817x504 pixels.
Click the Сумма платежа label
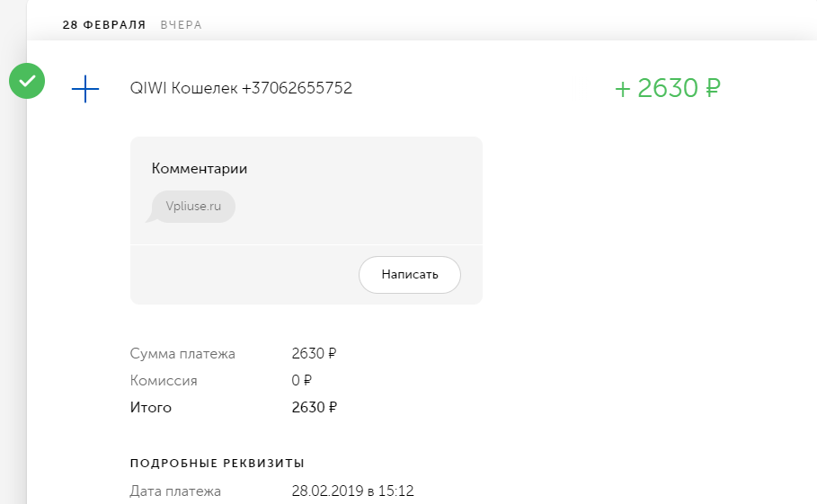click(x=182, y=354)
